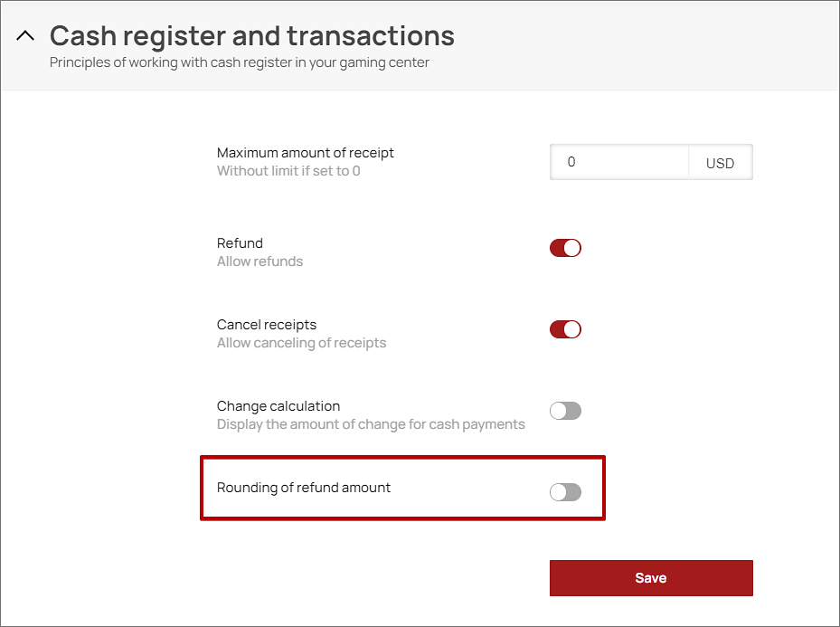The image size is (840, 627).
Task: Select the Refund setting label
Action: click(240, 242)
